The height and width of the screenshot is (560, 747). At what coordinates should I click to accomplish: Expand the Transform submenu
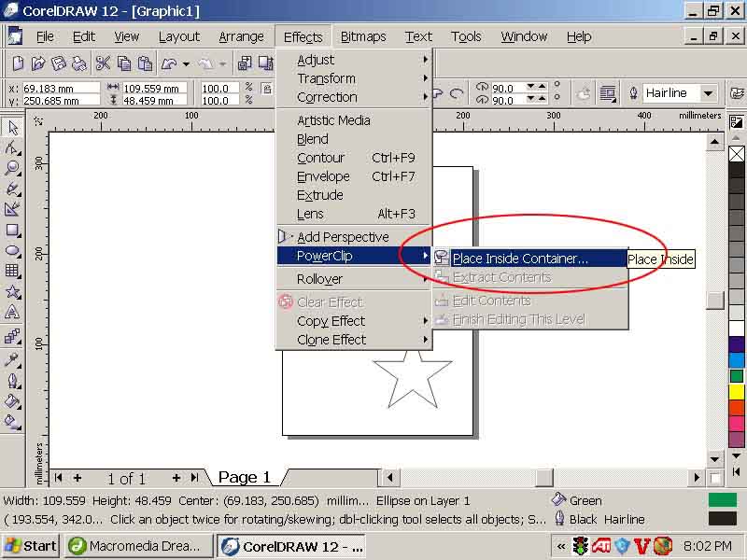point(355,78)
